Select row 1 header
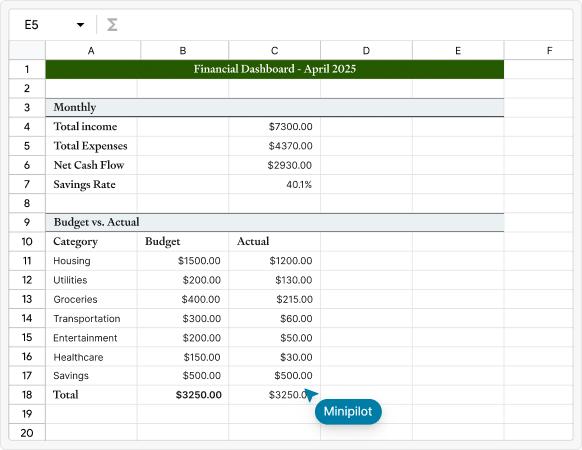Screen dimensions: 582x450 pos(27,69)
